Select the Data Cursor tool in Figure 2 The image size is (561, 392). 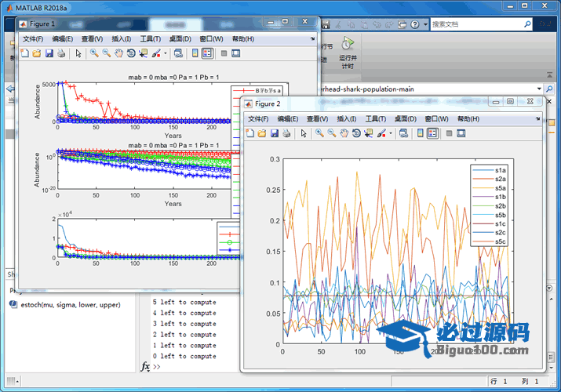pos(370,133)
